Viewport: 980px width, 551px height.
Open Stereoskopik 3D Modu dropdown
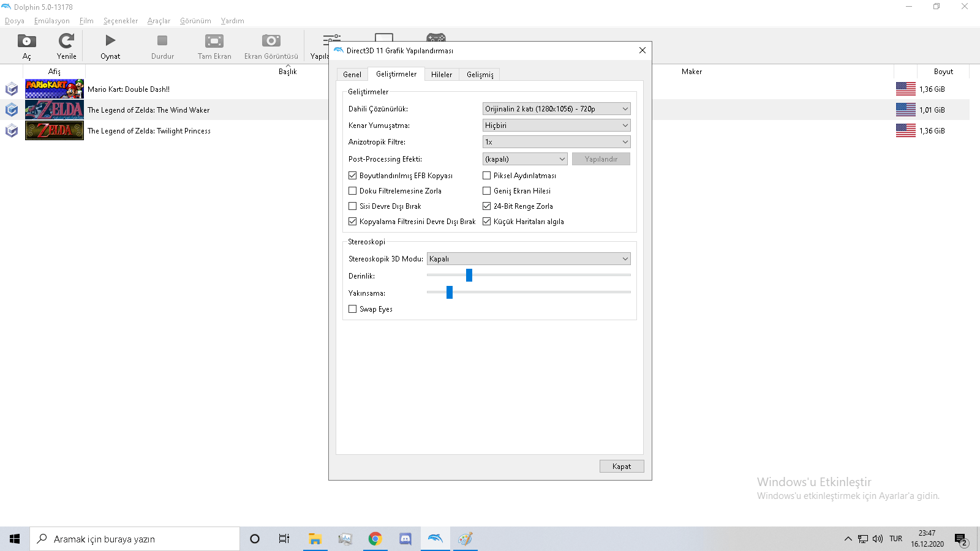tap(529, 259)
